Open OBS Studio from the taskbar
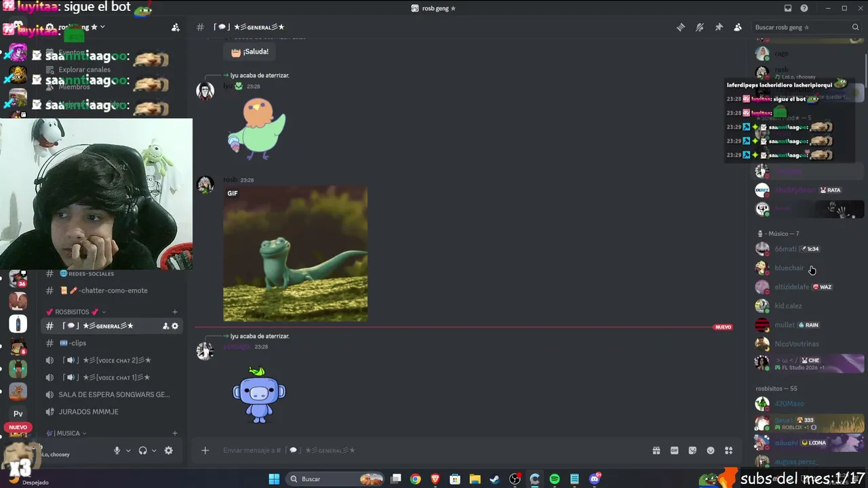This screenshot has width=868, height=488. pyautogui.click(x=515, y=479)
